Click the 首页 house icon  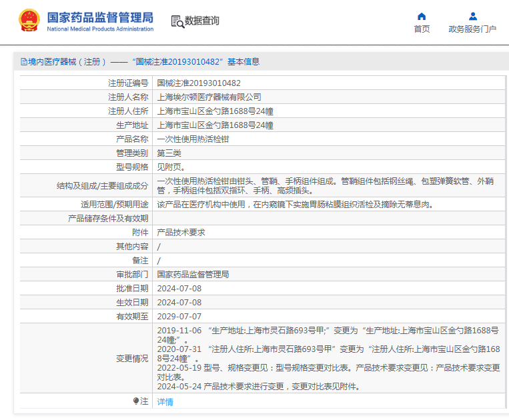[x=422, y=16]
